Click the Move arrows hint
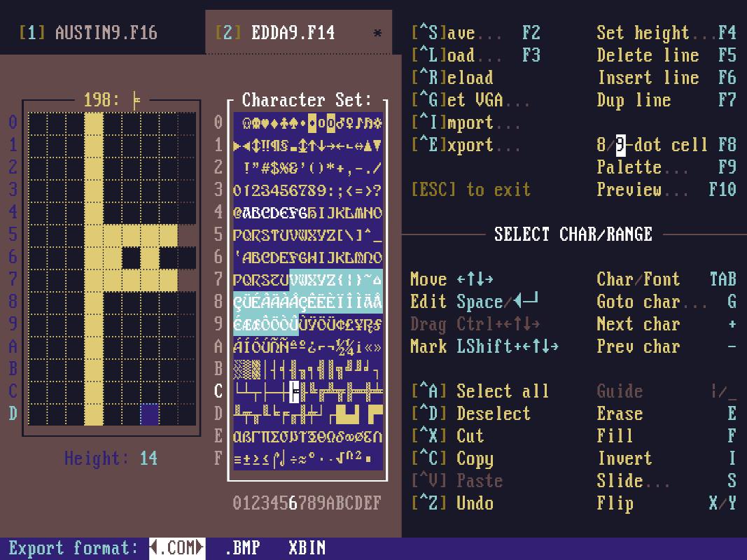747x560 pixels. click(452, 279)
